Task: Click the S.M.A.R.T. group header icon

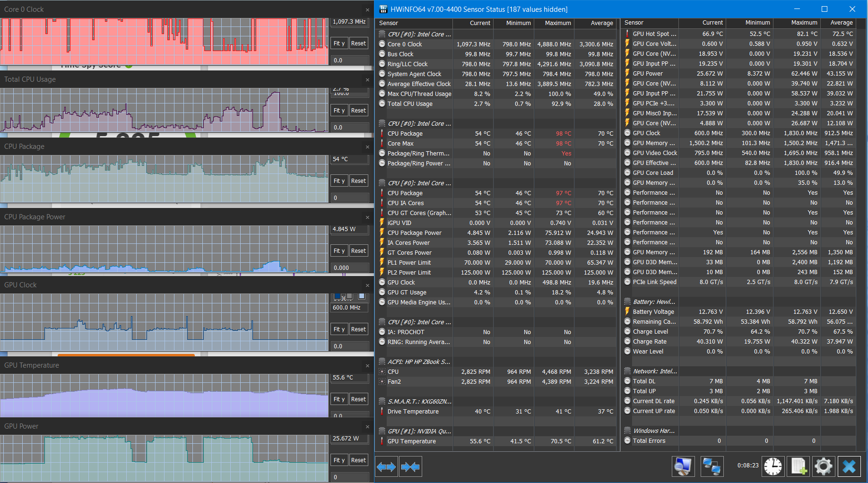Action: tap(382, 401)
